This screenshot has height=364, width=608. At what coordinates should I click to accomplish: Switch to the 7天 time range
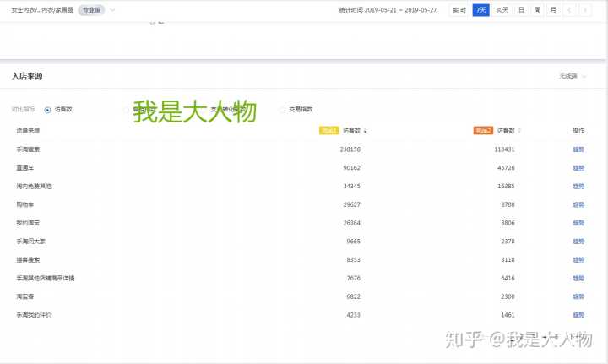[x=480, y=10]
